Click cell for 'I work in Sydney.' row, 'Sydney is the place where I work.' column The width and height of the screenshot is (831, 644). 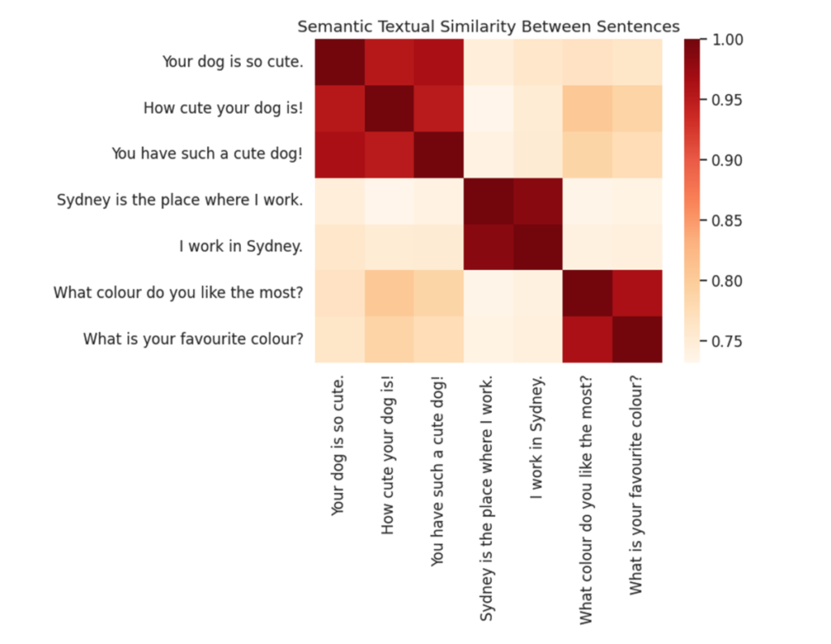pos(488,247)
